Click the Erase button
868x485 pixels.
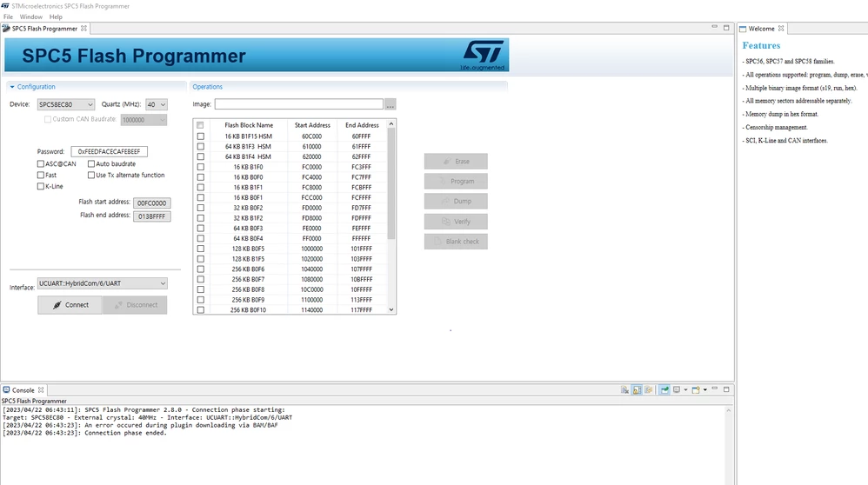point(456,162)
